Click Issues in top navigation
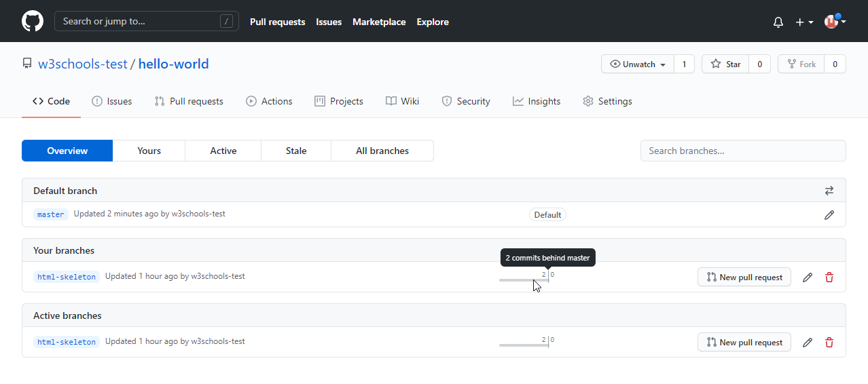 pyautogui.click(x=329, y=22)
